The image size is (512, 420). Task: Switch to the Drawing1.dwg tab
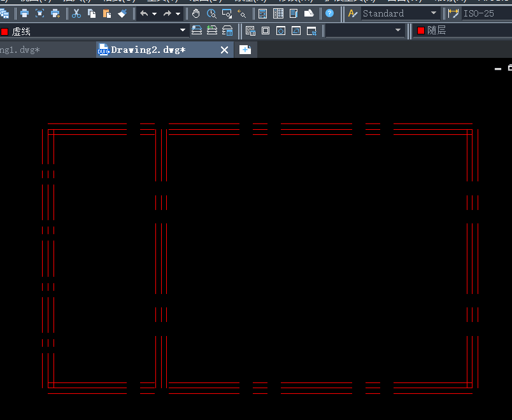[x=47, y=50]
